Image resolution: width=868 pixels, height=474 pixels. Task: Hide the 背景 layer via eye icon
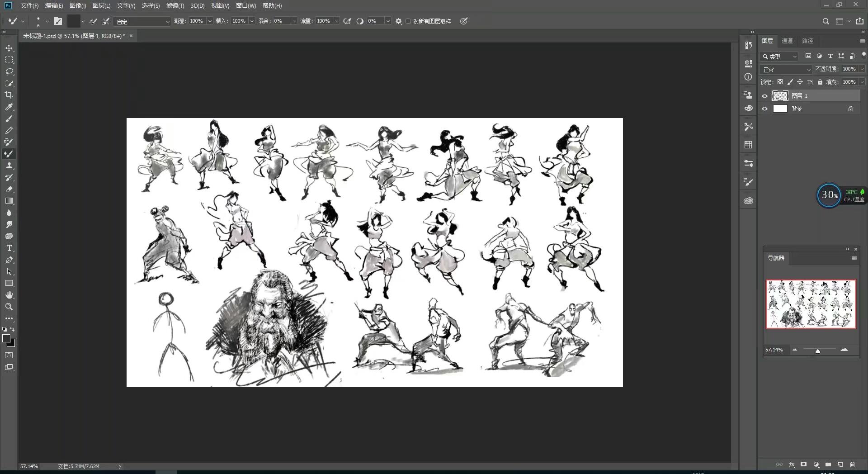coord(764,109)
